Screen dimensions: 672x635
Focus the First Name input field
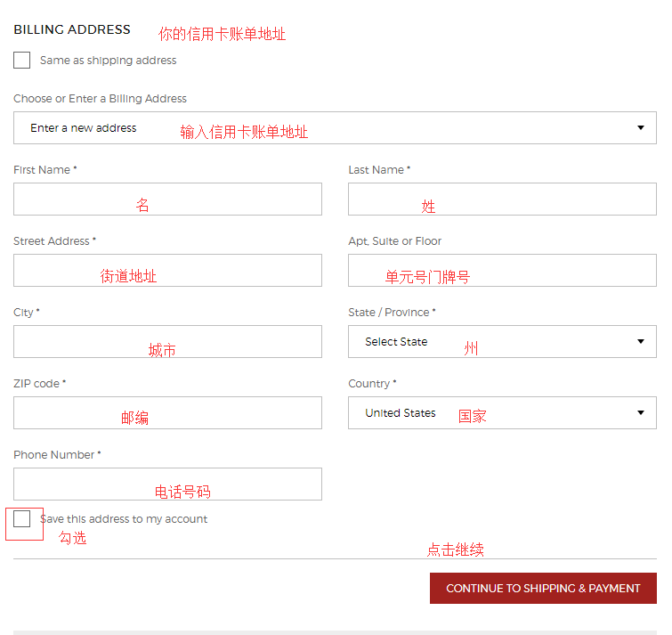click(x=167, y=199)
